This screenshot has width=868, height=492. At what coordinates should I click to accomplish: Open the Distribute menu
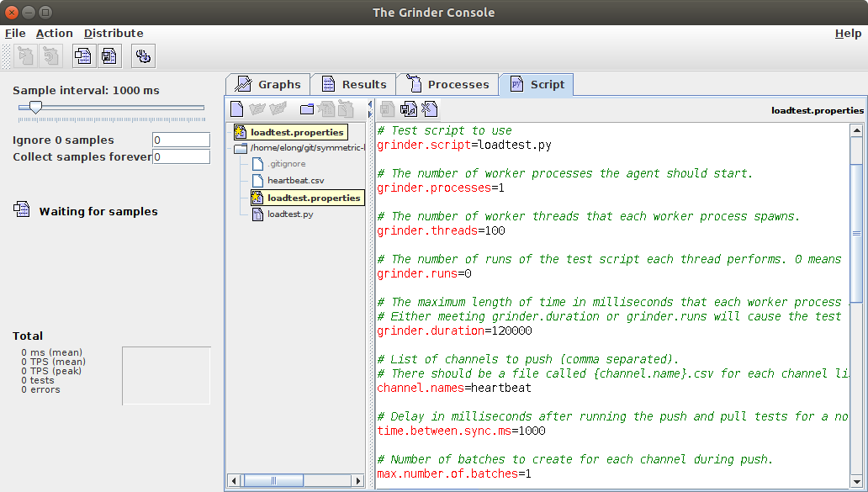point(114,33)
